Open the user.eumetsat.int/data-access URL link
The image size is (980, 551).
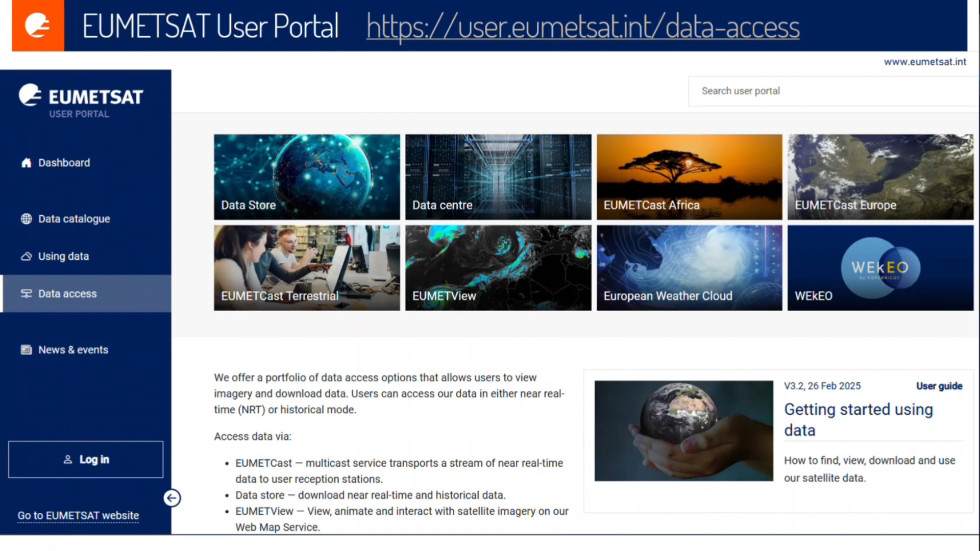[x=582, y=27]
